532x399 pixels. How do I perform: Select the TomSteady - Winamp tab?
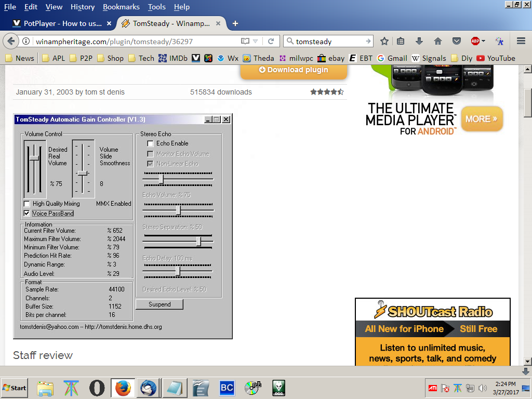click(x=171, y=23)
